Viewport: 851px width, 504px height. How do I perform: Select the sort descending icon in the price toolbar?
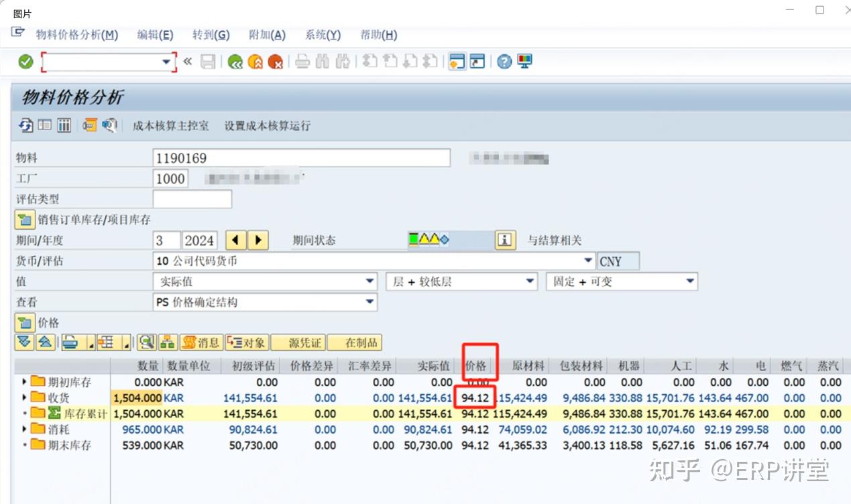[x=24, y=342]
